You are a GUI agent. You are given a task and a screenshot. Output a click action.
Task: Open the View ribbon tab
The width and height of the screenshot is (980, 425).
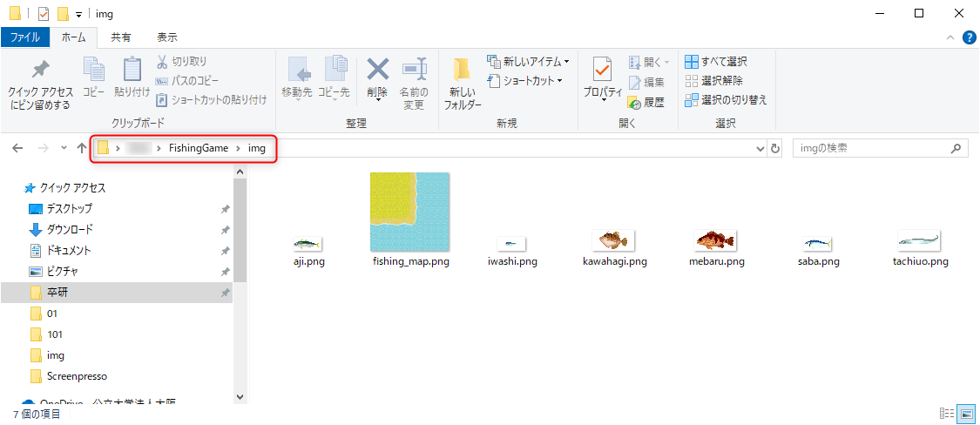click(x=166, y=37)
